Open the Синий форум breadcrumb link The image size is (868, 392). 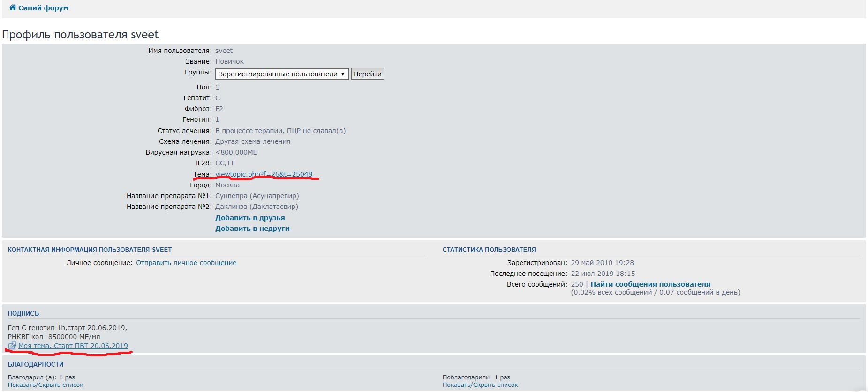pos(43,8)
